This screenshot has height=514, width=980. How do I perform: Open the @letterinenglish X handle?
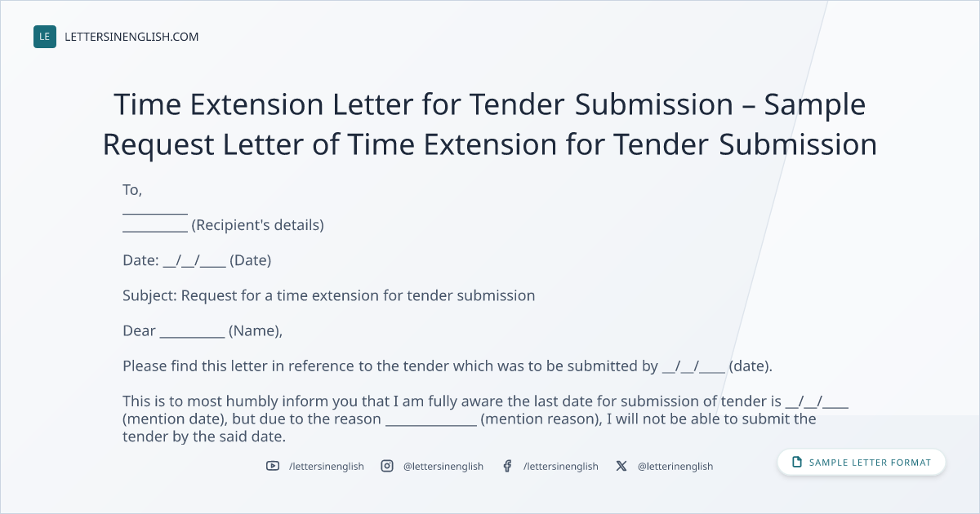[675, 466]
